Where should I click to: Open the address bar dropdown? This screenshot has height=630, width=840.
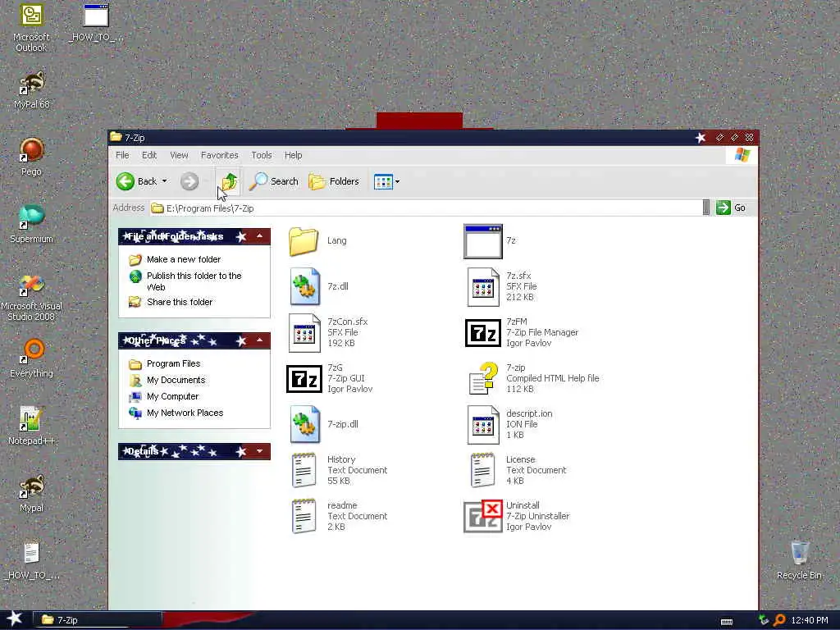click(706, 208)
